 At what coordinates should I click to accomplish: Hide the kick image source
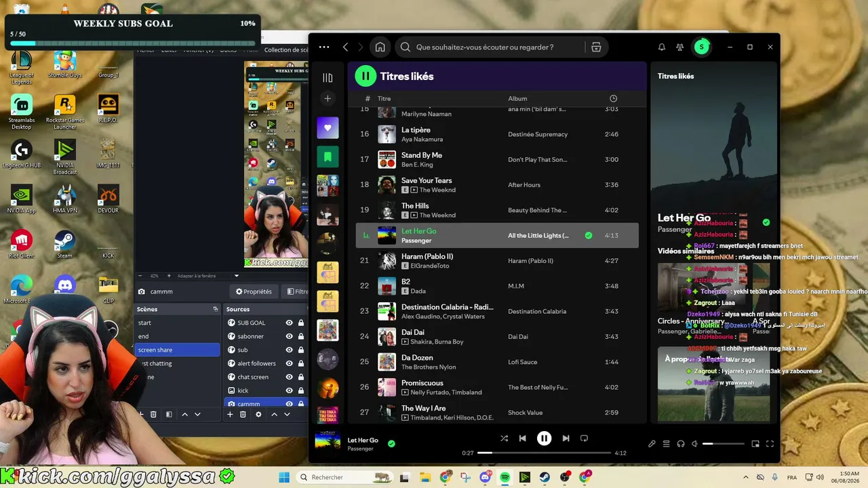click(x=290, y=390)
